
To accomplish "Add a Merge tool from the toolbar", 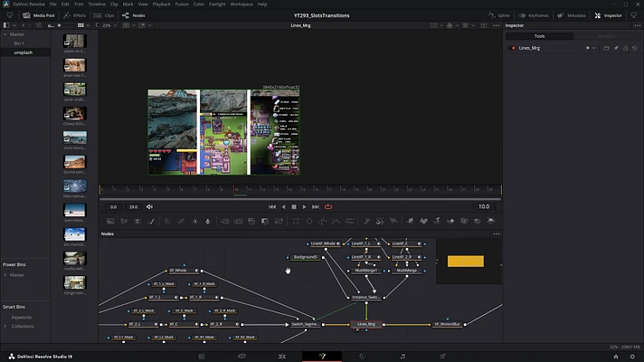I will [224, 221].
